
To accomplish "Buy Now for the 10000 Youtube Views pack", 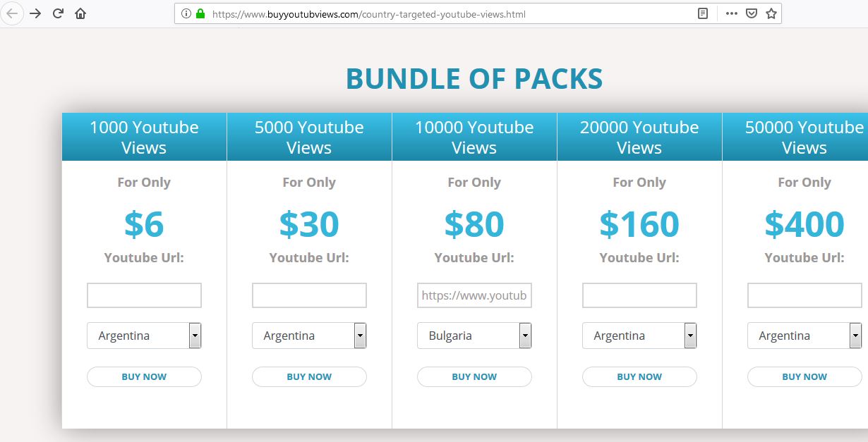I will 474,376.
